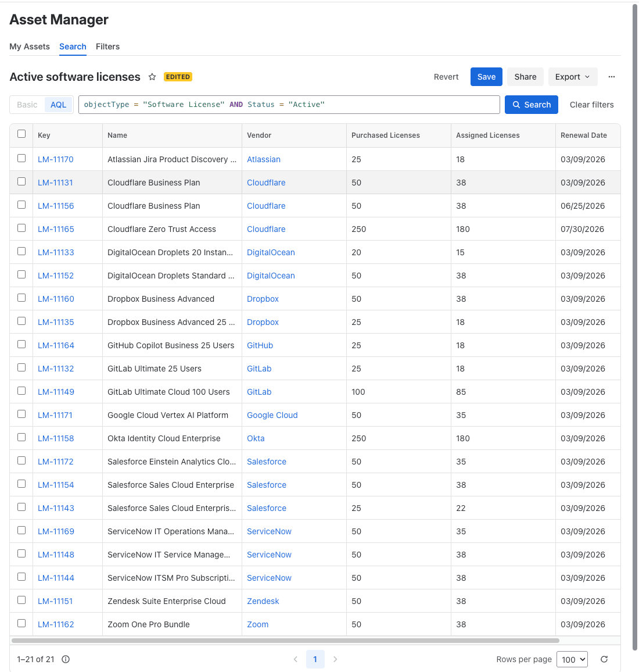Check the LM-11165 row checkbox
This screenshot has height=672, width=639.
coord(21,228)
